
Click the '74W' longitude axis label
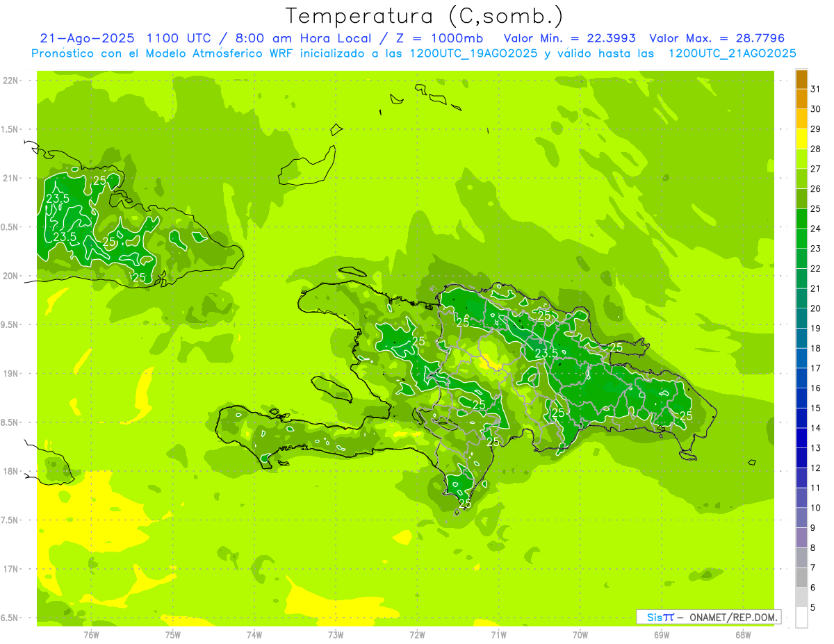(254, 635)
